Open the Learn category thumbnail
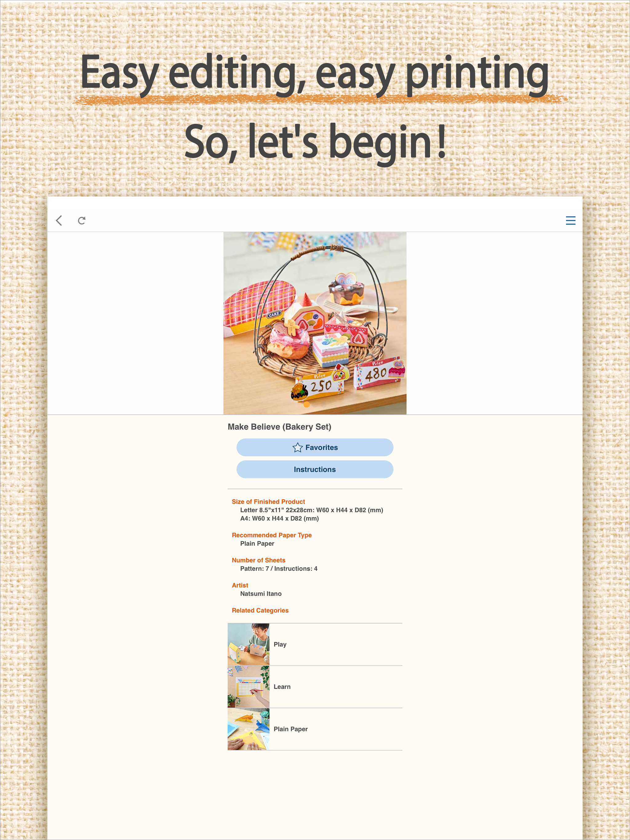This screenshot has width=630, height=840. [x=249, y=687]
